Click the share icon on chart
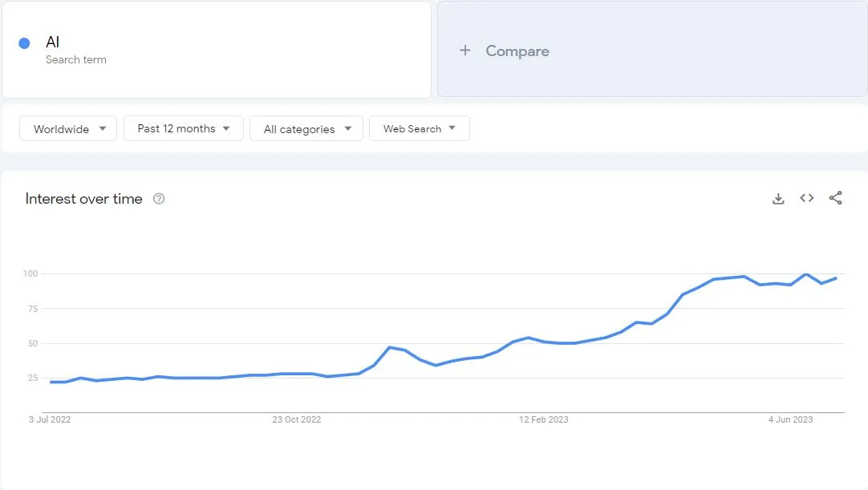 click(836, 198)
